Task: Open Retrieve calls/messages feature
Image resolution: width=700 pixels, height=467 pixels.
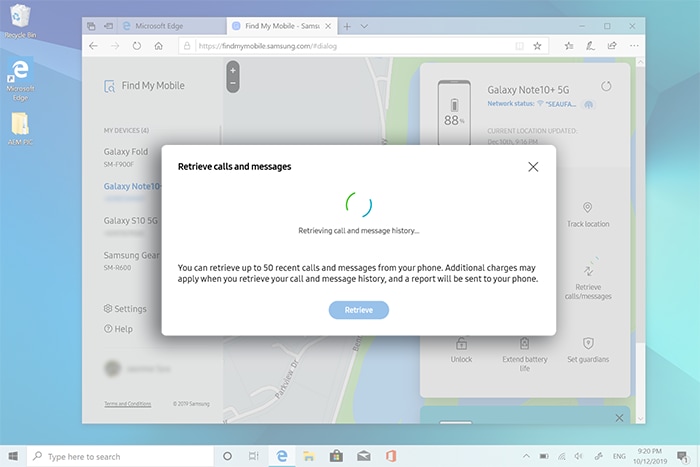Action: pyautogui.click(x=588, y=279)
